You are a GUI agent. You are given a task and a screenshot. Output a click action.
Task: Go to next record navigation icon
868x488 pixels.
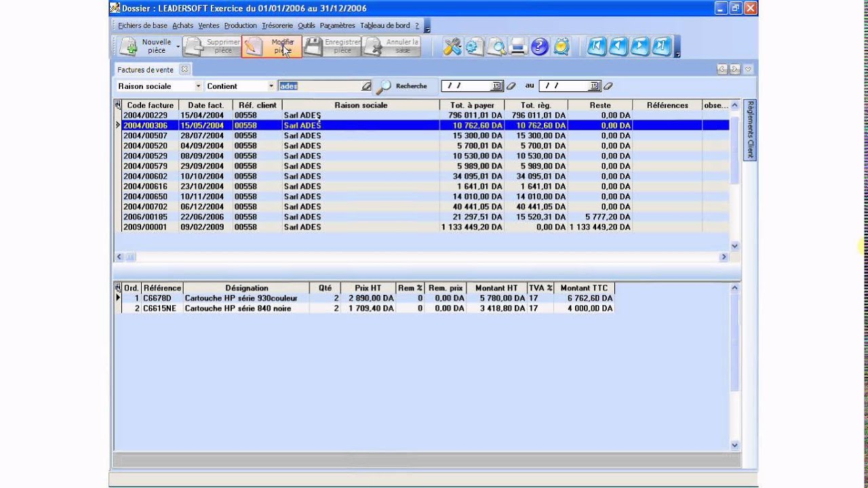click(x=639, y=46)
